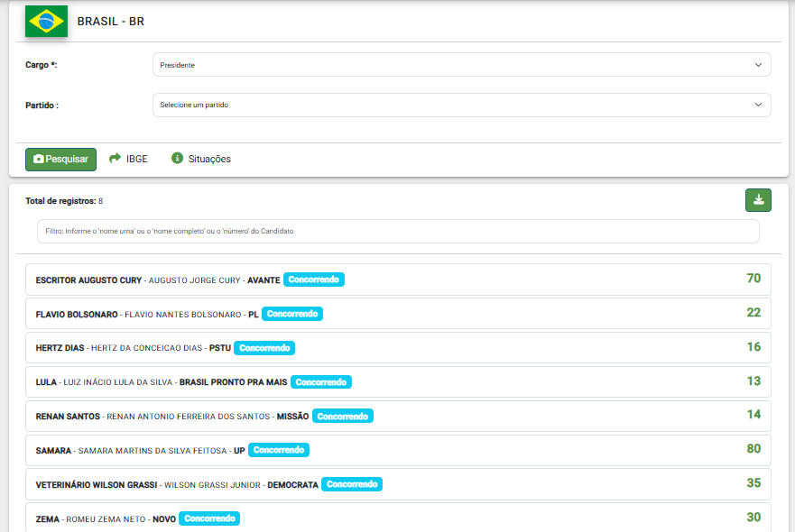Click Concorrendo badge for Samara
Screen dimensions: 795x532
point(279,450)
